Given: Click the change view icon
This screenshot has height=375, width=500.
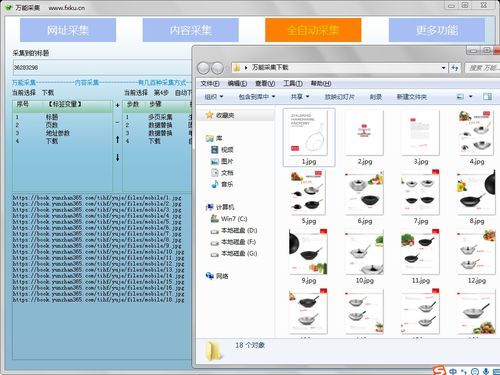Looking at the screenshot, I should pyautogui.click(x=460, y=97).
